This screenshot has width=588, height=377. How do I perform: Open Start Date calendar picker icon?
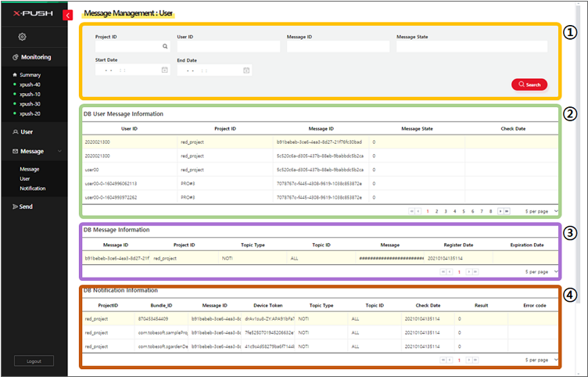point(165,70)
